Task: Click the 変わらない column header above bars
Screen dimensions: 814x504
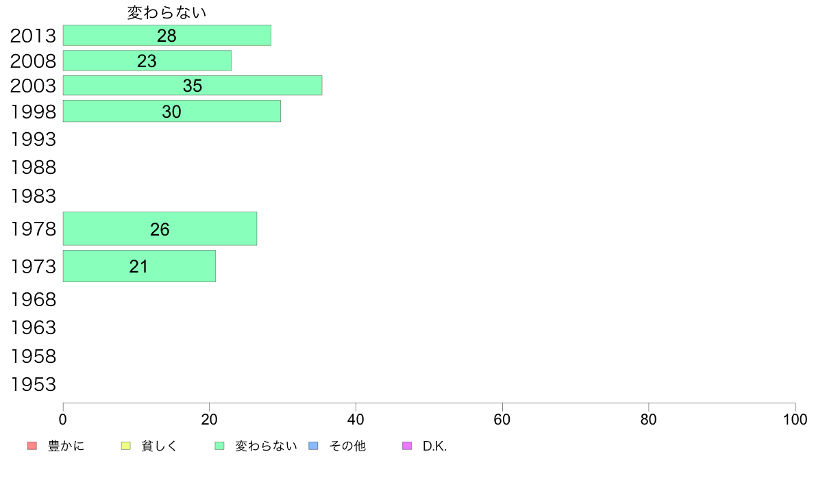Action: [x=166, y=12]
